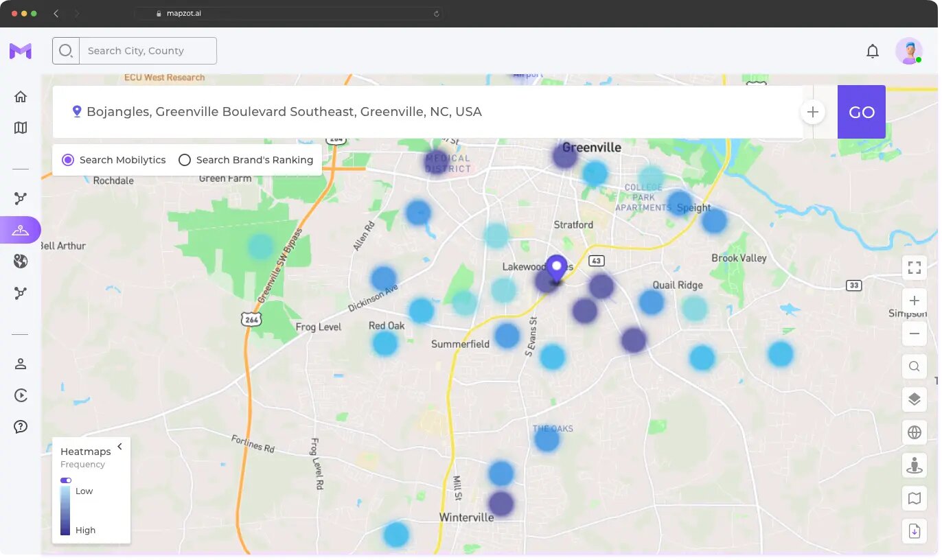Go back in the browser
Viewport: 942px width, 560px height.
pos(56,13)
